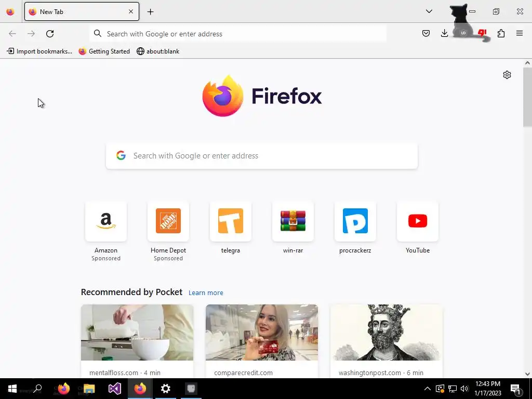Open the comparecredit.com story thumbnail

click(262, 332)
